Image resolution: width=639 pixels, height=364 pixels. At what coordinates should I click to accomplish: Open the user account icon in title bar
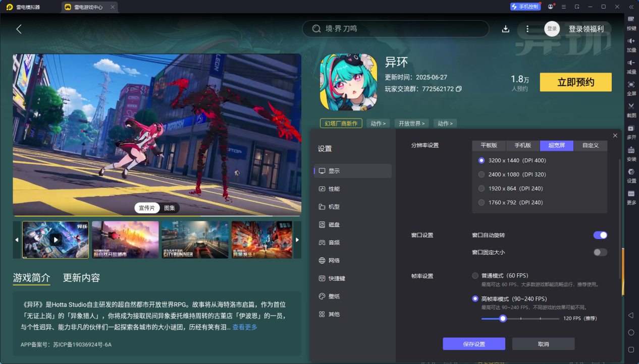pos(550,7)
